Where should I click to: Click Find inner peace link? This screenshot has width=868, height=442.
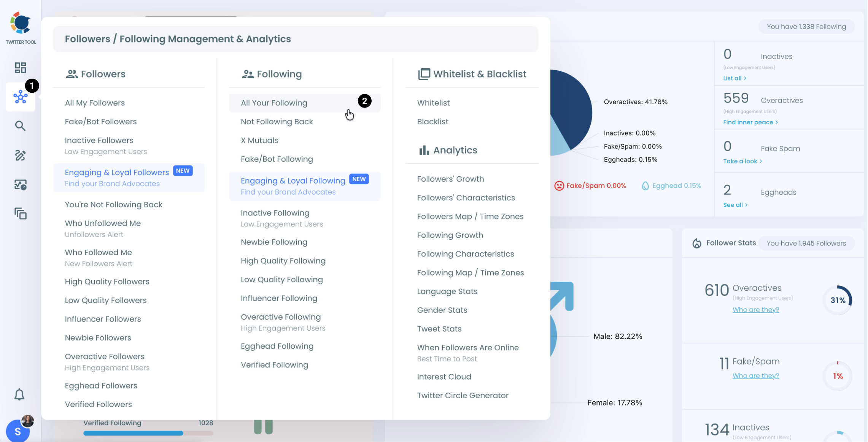point(750,122)
